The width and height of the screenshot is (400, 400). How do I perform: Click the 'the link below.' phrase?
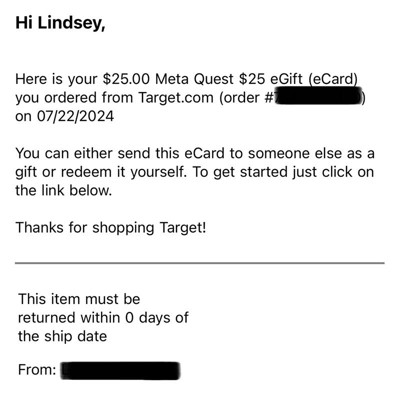pyautogui.click(x=63, y=191)
